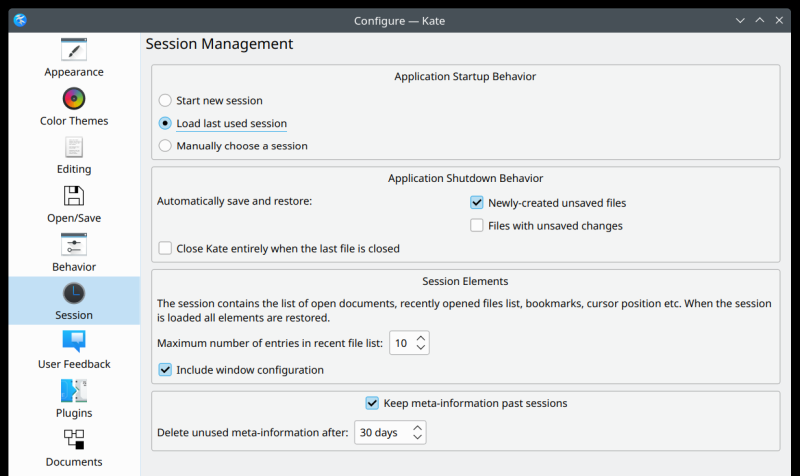This screenshot has width=800, height=476.
Task: Decrease the delete unused meta-information days value
Action: (417, 438)
